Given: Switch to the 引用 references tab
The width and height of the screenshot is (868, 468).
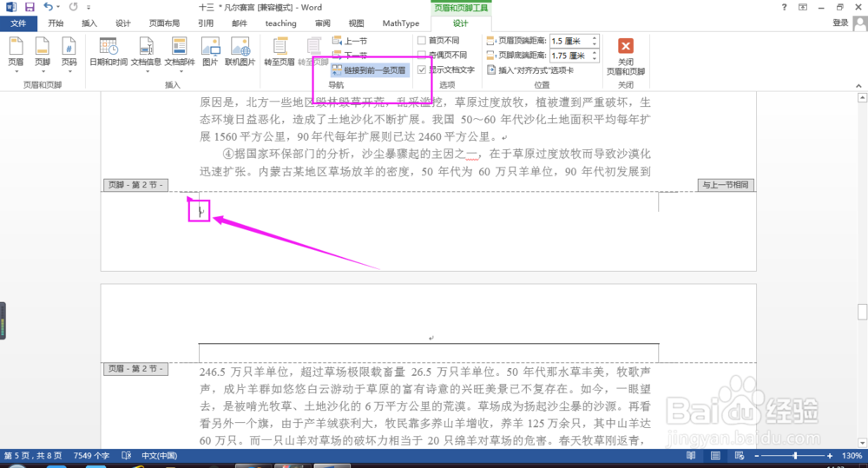Looking at the screenshot, I should 206,23.
